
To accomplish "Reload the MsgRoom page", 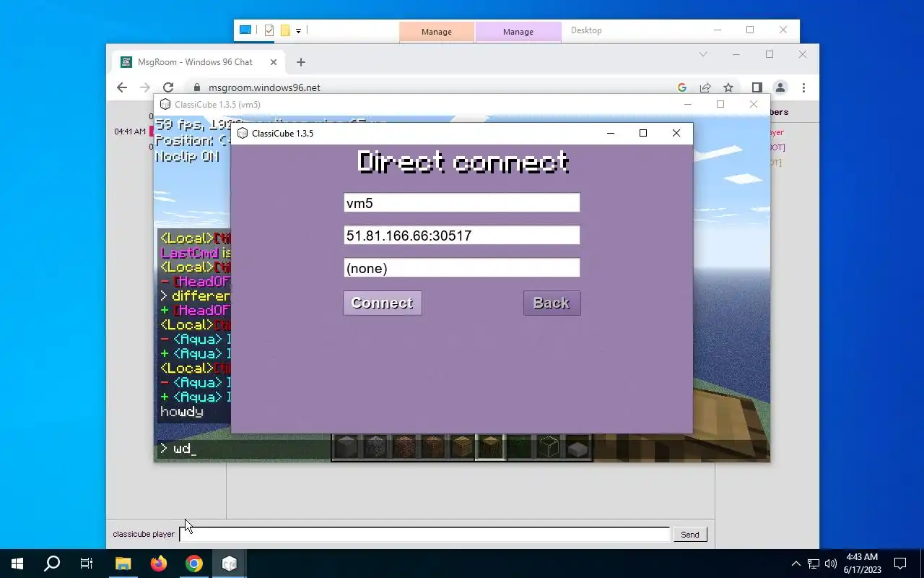I will (x=168, y=87).
